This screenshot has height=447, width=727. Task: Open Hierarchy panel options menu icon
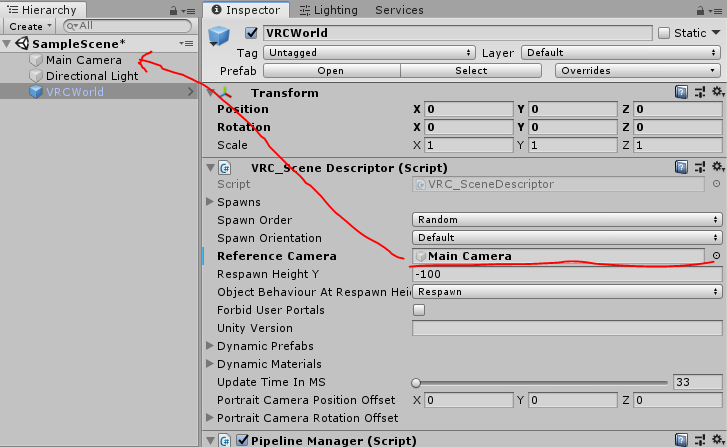tap(189, 11)
